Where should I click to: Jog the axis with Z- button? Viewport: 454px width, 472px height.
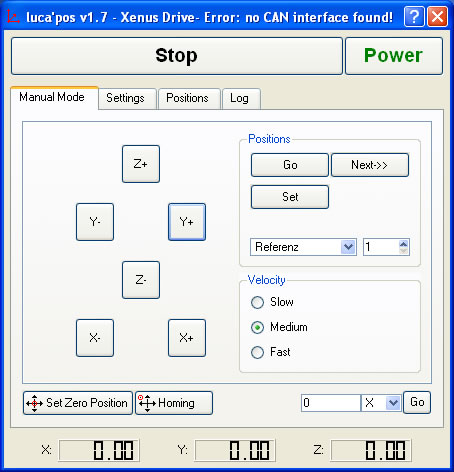coord(141,280)
